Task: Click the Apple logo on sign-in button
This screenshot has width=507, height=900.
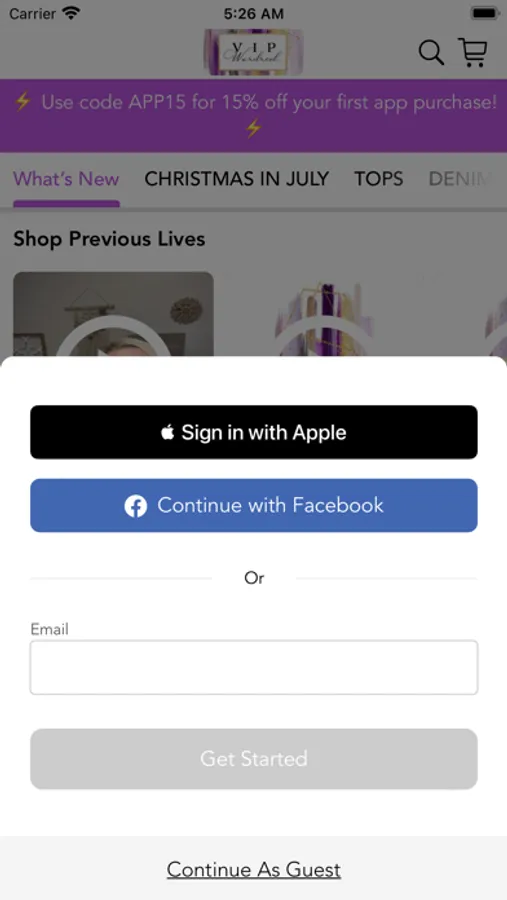Action: point(168,432)
